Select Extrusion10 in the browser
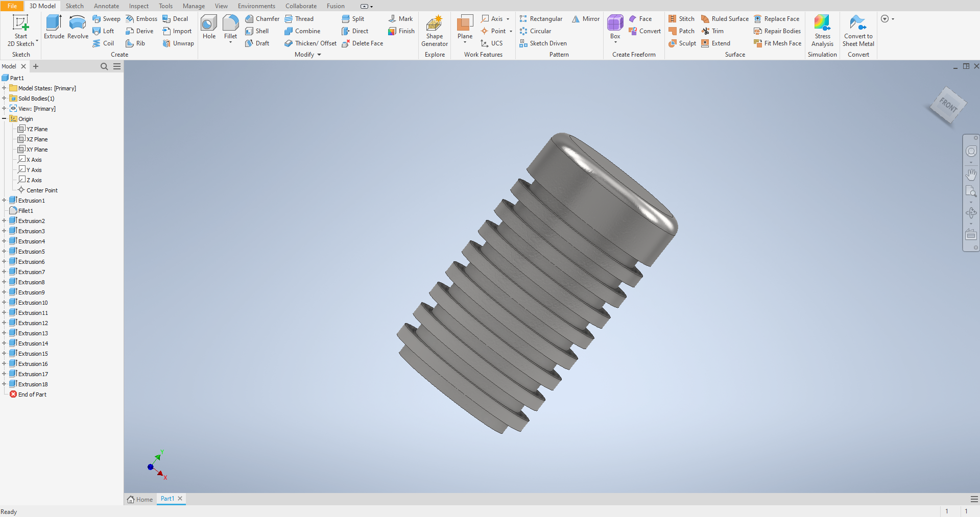980x517 pixels. (x=29, y=303)
